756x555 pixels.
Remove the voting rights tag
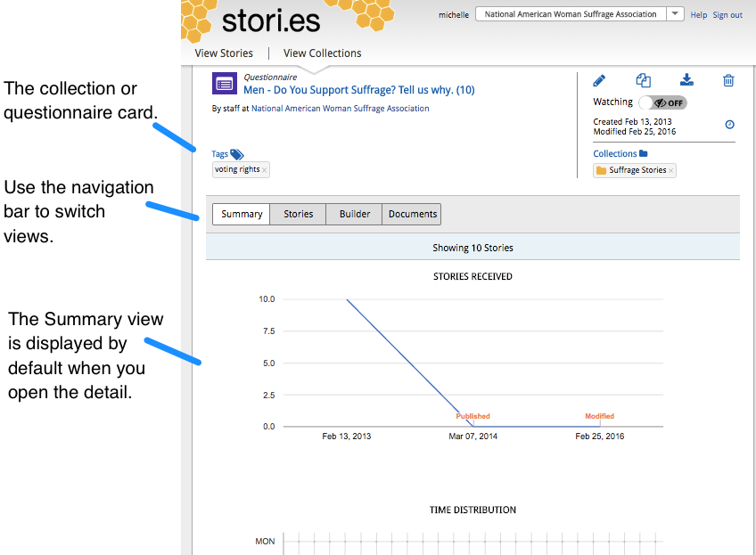coord(264,170)
